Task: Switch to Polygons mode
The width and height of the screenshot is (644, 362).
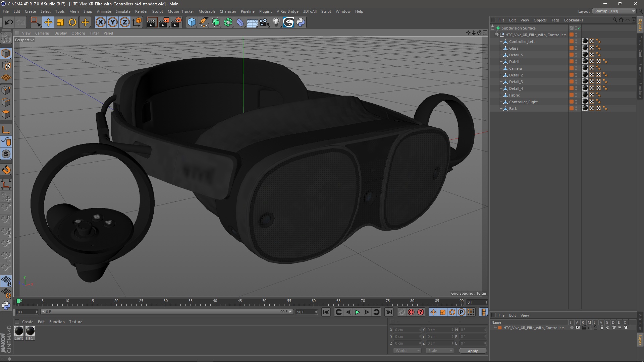Action: (6, 114)
